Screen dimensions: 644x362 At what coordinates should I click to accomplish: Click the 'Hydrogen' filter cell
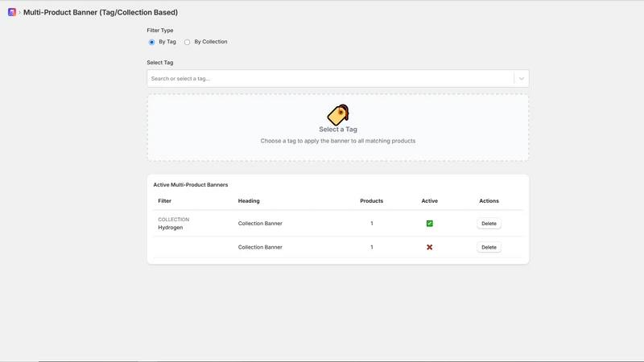coord(171,228)
